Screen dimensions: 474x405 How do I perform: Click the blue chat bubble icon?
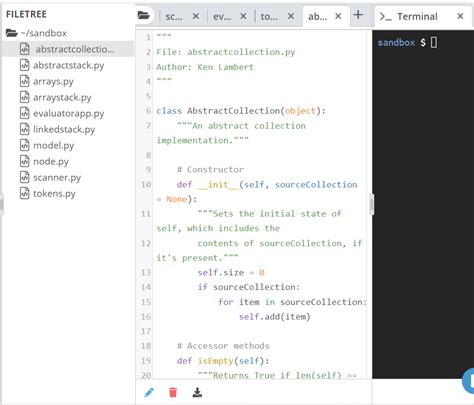click(469, 380)
